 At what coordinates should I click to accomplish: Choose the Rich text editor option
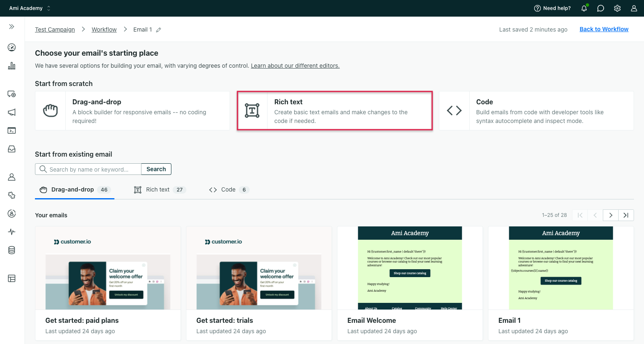point(335,111)
